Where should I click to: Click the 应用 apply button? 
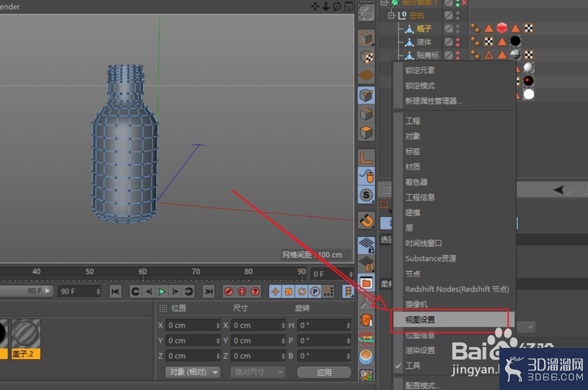324,372
